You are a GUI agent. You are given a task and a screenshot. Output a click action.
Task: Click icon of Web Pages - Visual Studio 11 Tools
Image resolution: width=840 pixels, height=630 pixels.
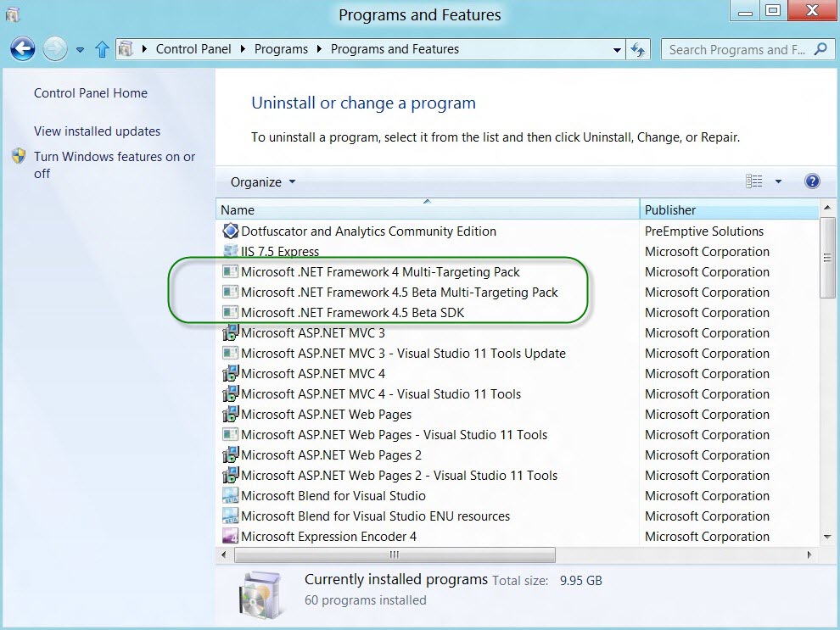230,435
